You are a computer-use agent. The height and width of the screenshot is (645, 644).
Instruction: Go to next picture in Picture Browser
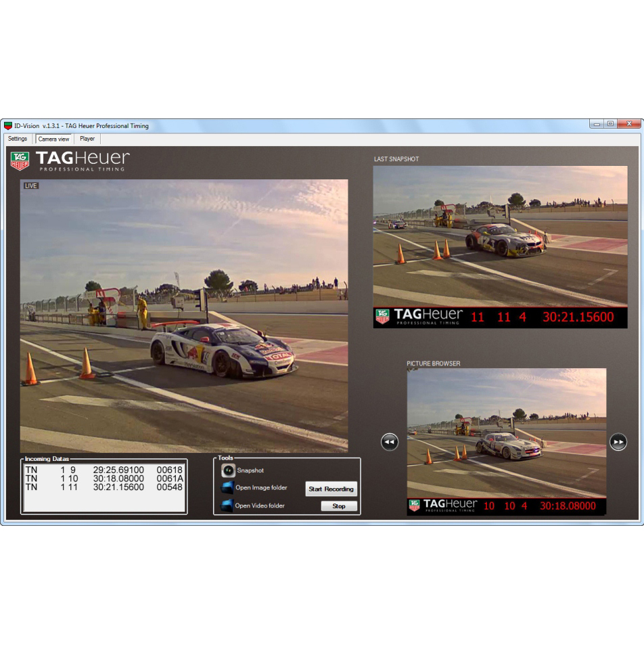(618, 442)
